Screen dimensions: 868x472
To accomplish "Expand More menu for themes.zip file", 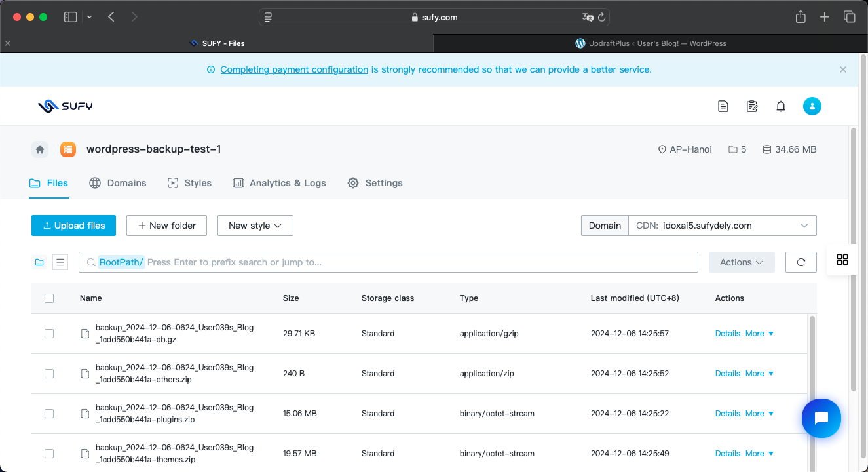I will tap(760, 454).
